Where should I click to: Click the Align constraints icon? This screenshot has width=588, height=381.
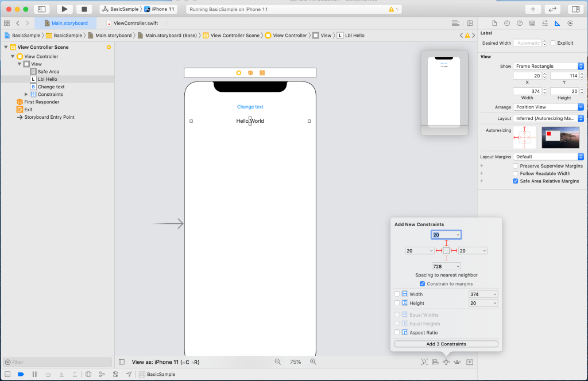435,362
